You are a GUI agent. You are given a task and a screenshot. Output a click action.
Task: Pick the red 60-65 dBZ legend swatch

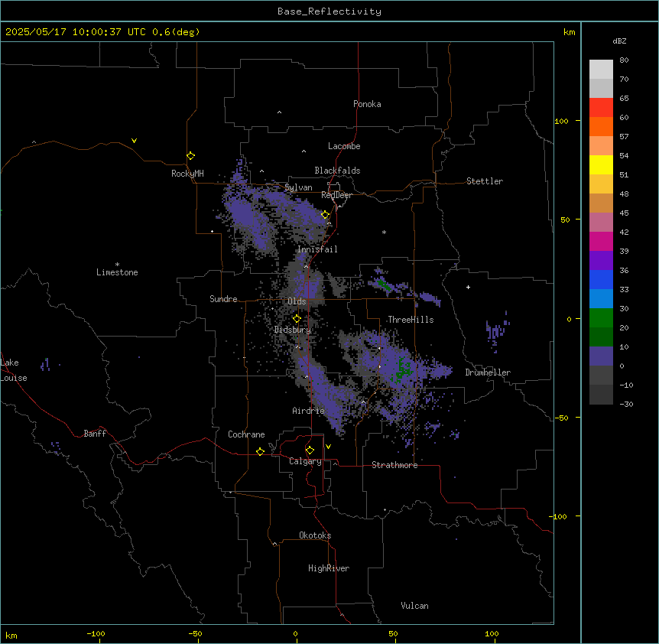pyautogui.click(x=601, y=108)
